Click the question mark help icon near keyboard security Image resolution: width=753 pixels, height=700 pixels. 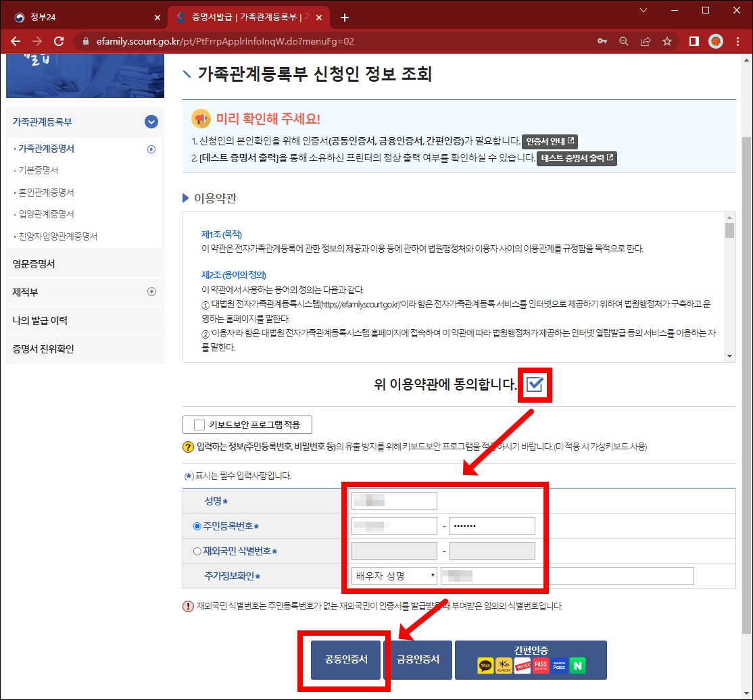[x=187, y=446]
